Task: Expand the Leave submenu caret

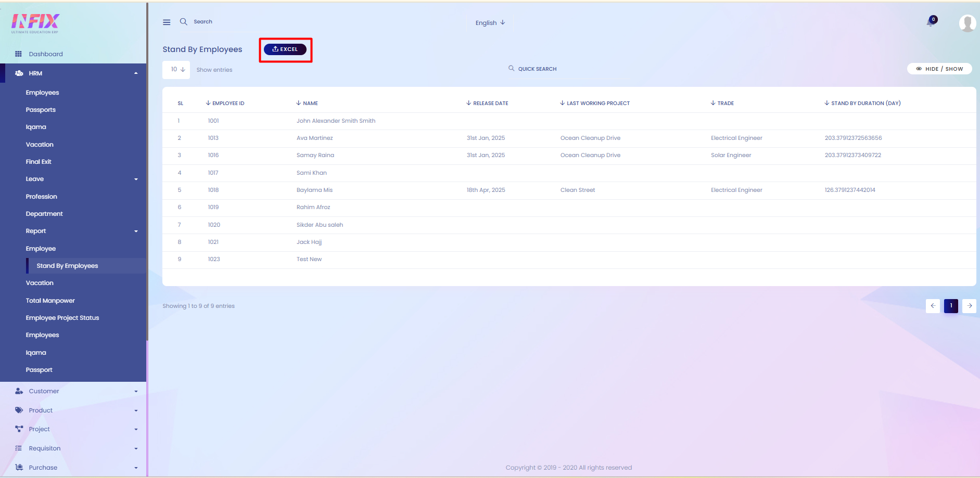Action: (x=136, y=179)
